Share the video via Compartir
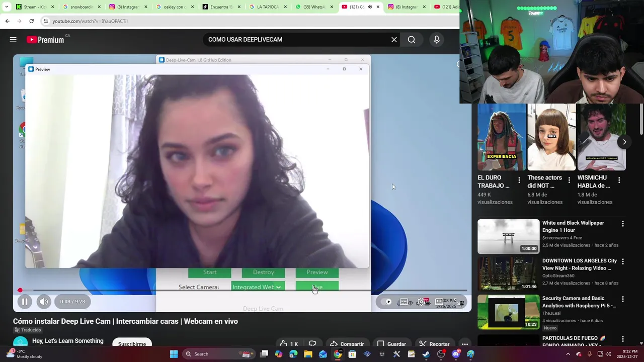This screenshot has height=362, width=644. tap(347, 344)
